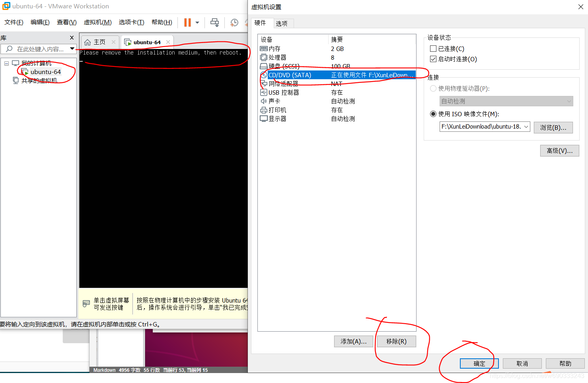Open the power options dropdown arrow beside pause

point(197,23)
